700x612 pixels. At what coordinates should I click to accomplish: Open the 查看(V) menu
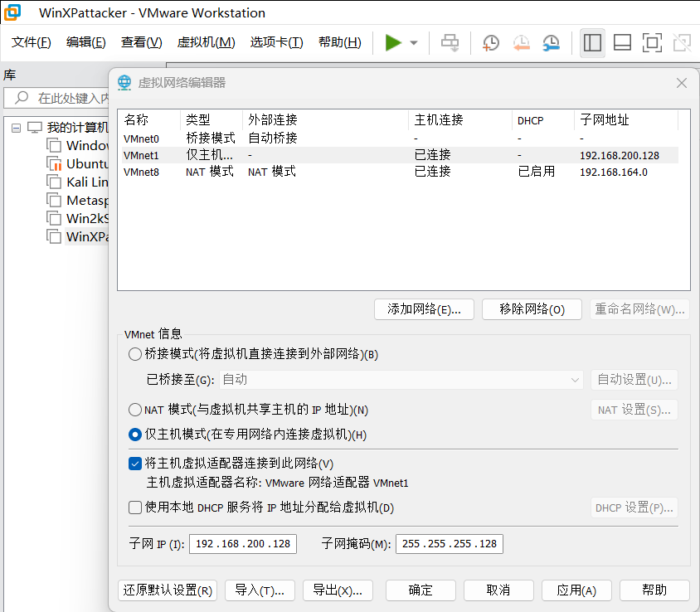tap(142, 42)
